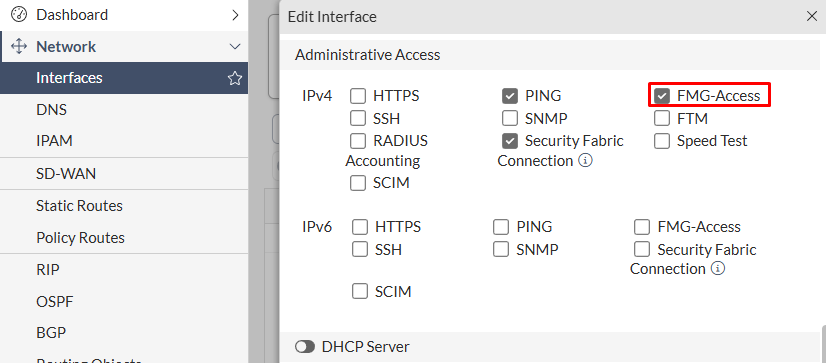Enable IPv6 FMG-Access checkbox
This screenshot has width=826, height=363.
click(642, 227)
